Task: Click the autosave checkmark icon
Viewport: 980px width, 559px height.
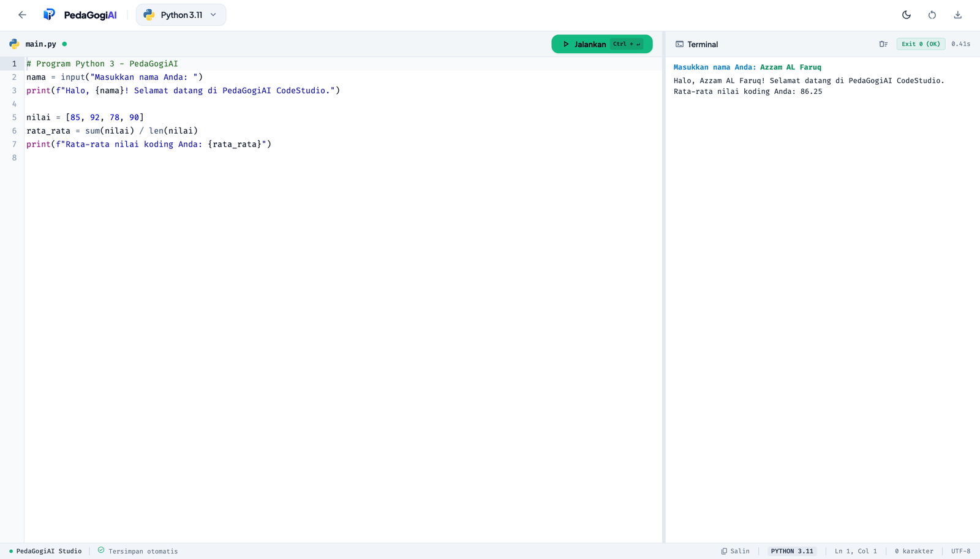Action: (x=101, y=550)
